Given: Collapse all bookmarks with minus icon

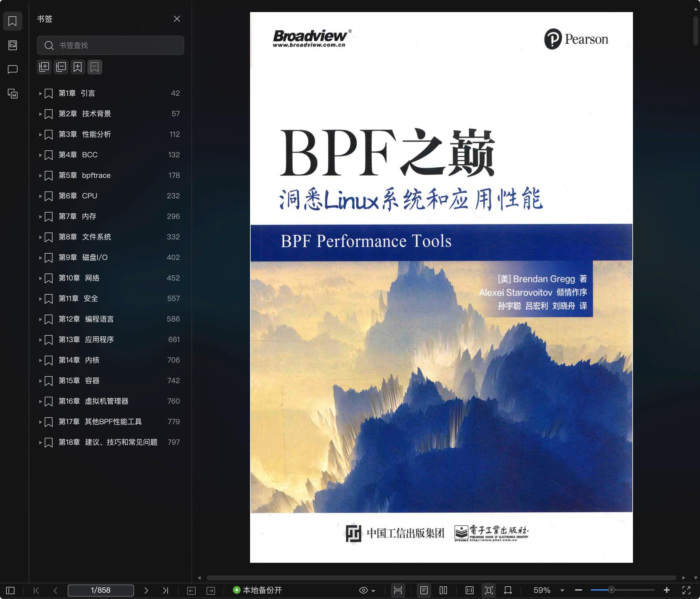Looking at the screenshot, I should (61, 67).
